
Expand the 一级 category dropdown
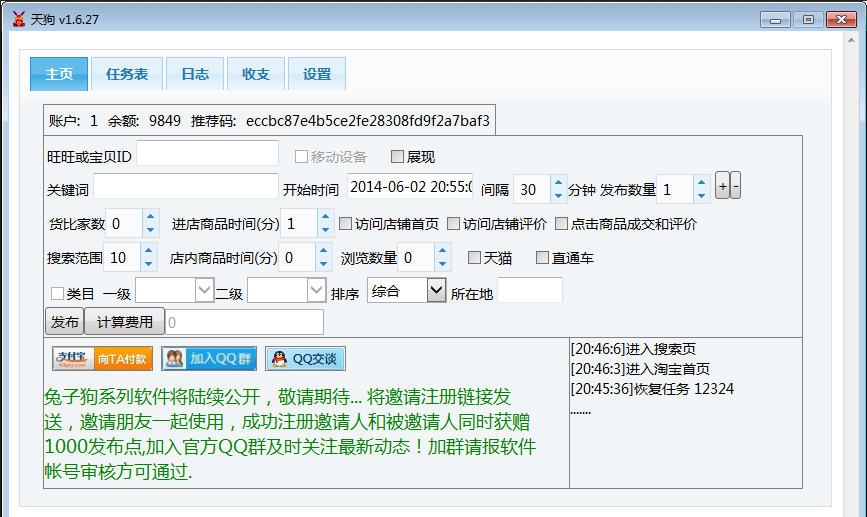pyautogui.click(x=204, y=290)
